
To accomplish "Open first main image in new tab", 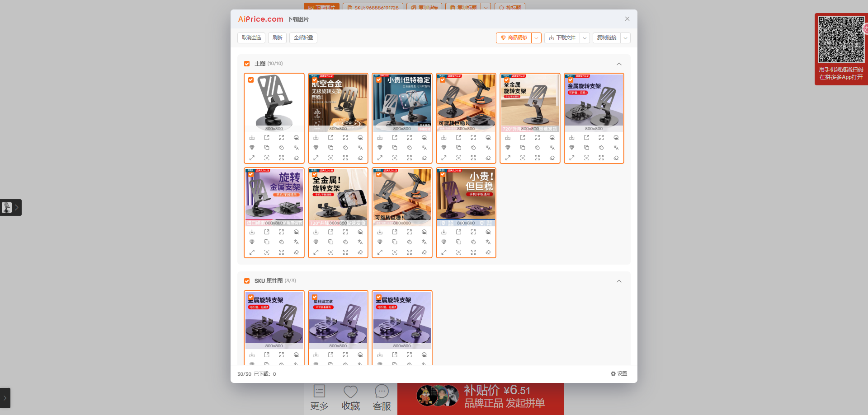I will [x=267, y=138].
